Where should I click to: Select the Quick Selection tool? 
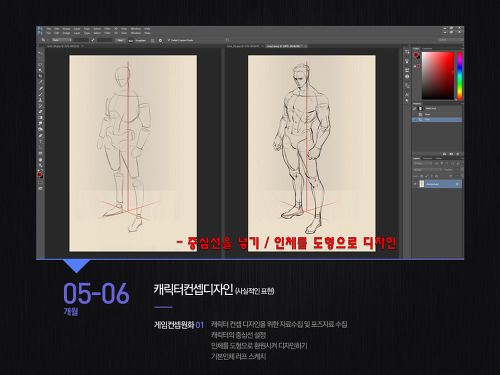[41, 70]
